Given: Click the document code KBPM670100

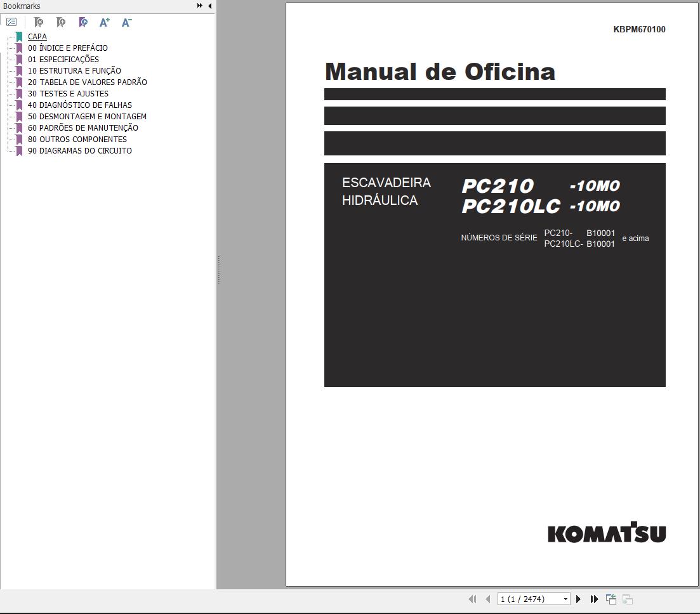Looking at the screenshot, I should [639, 29].
